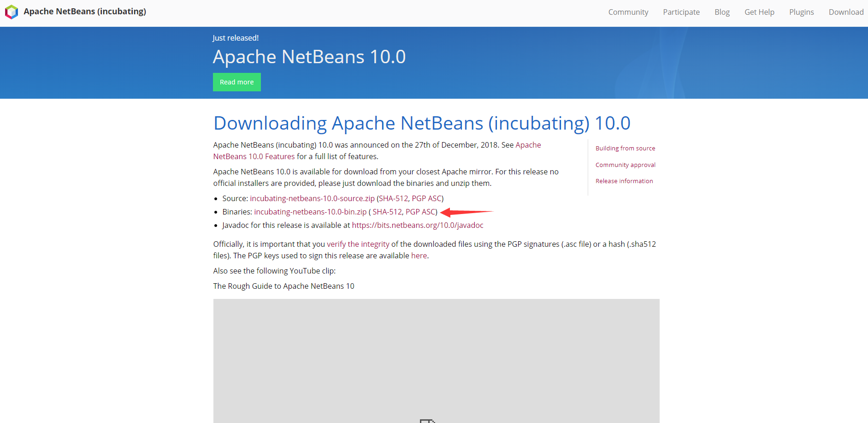Open the Plugins page
The width and height of the screenshot is (868, 423).
pyautogui.click(x=801, y=12)
